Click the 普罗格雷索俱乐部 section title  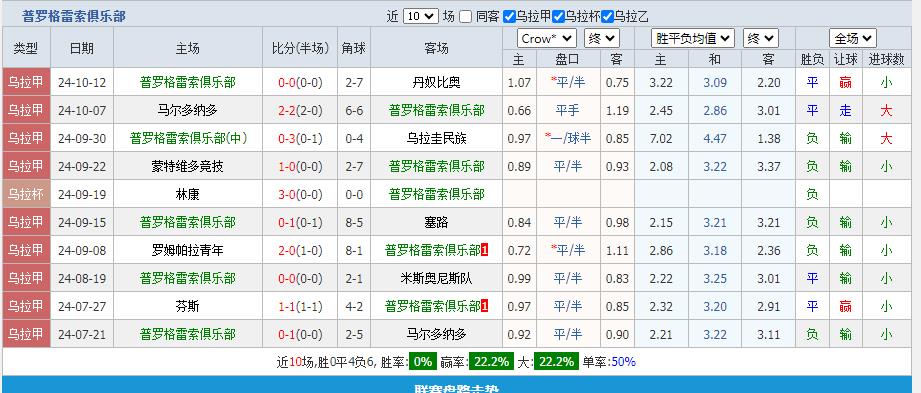tap(73, 16)
